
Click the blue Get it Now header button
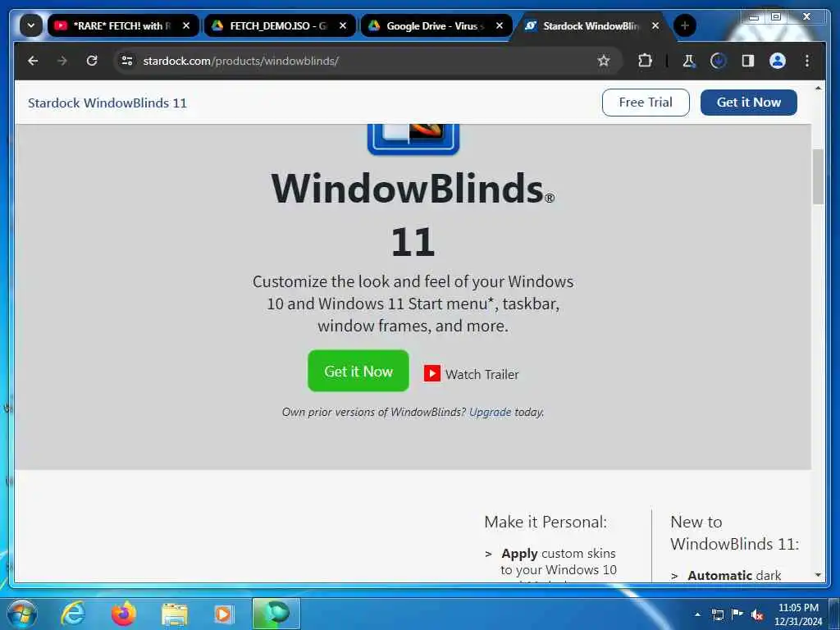coord(748,103)
